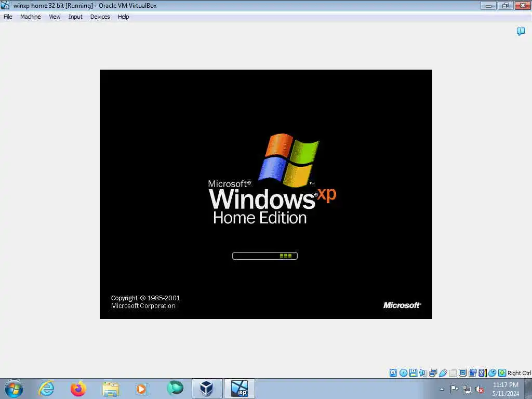Open the green globe taskbar app
This screenshot has height=399, width=532.
[x=175, y=388]
